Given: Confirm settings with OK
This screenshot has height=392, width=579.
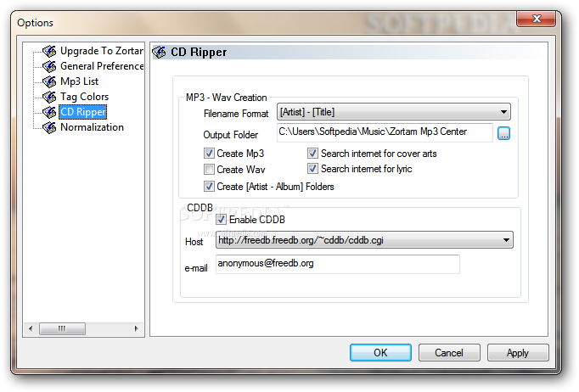Looking at the screenshot, I should 380,353.
